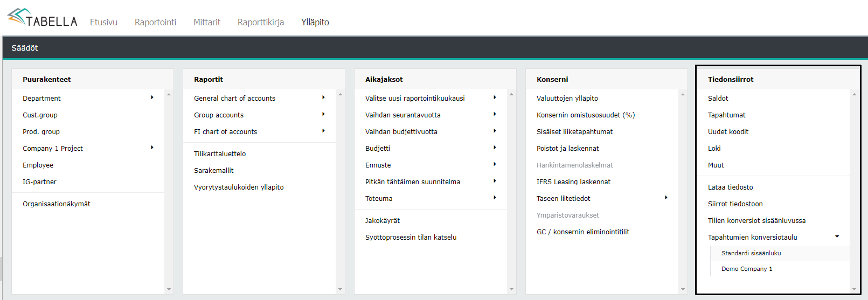
Task: Open the Tilikarttaluettelo link
Action: [220, 154]
